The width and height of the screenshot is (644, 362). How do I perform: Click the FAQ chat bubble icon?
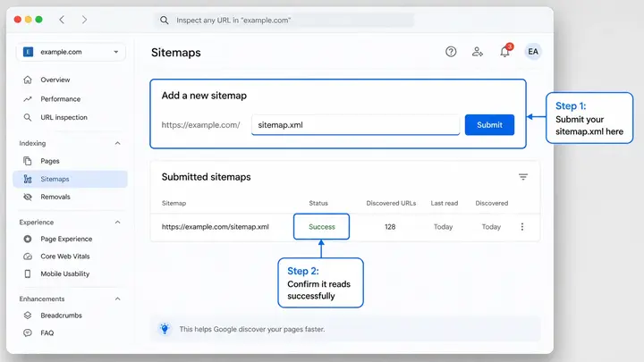pyautogui.click(x=28, y=333)
